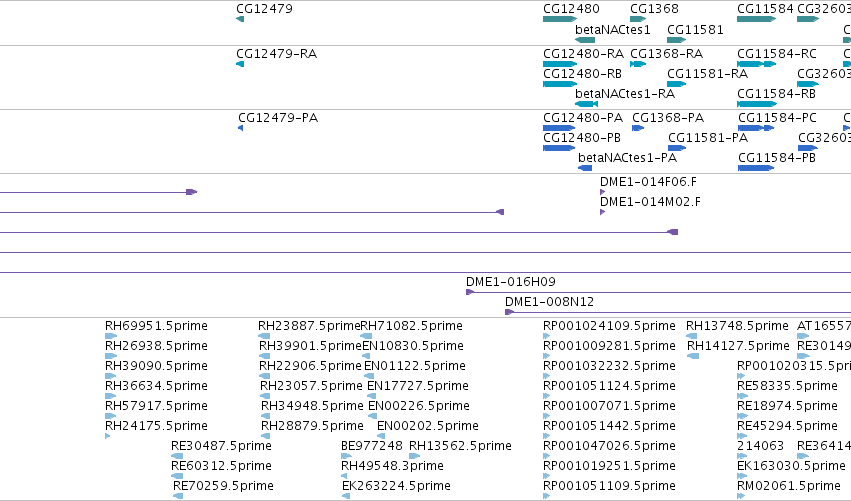Click the CG1368-PA protein label
The height and width of the screenshot is (501, 851).
(x=668, y=118)
